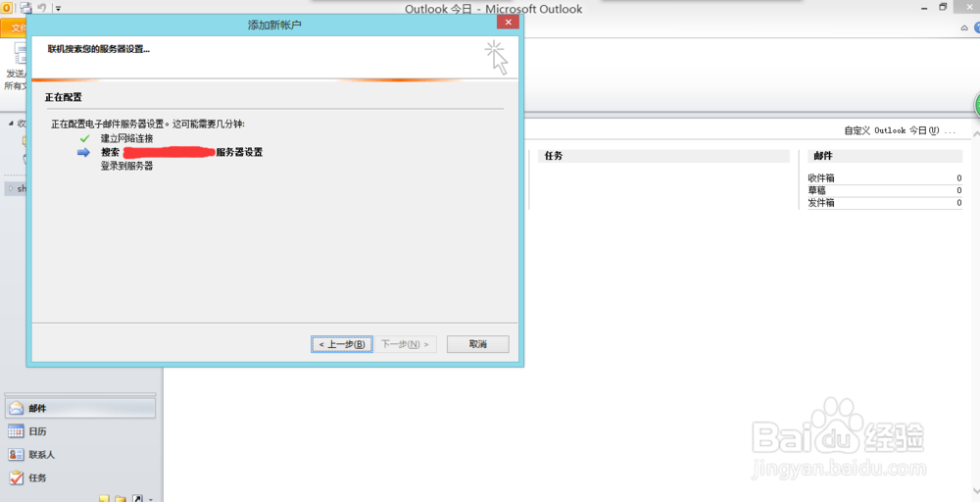Click the < 上一步(B) back button
Image resolution: width=980 pixels, height=502 pixels.
coord(342,344)
